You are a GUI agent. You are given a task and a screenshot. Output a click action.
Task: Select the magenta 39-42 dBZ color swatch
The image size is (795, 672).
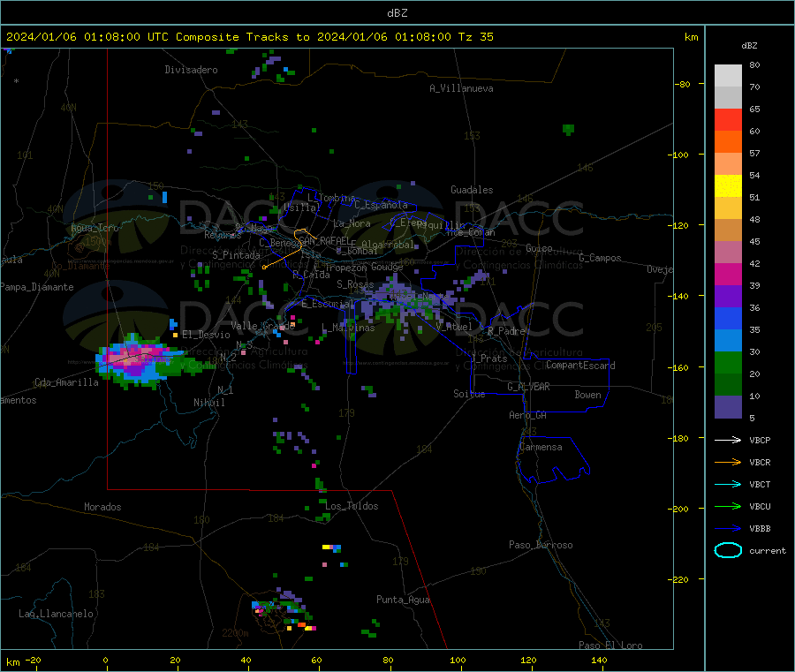(728, 274)
